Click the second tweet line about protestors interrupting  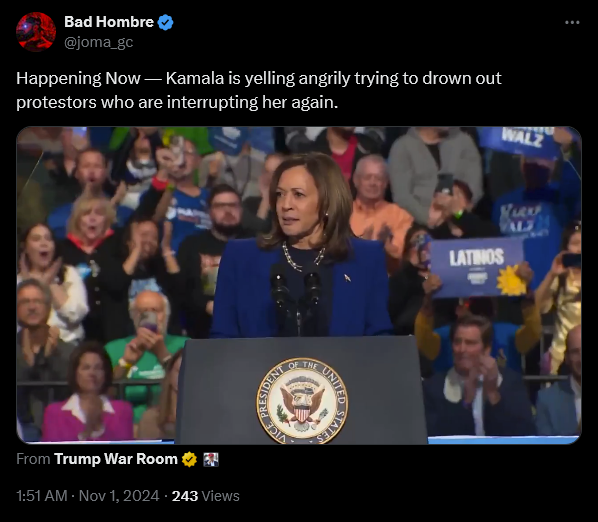click(x=177, y=102)
